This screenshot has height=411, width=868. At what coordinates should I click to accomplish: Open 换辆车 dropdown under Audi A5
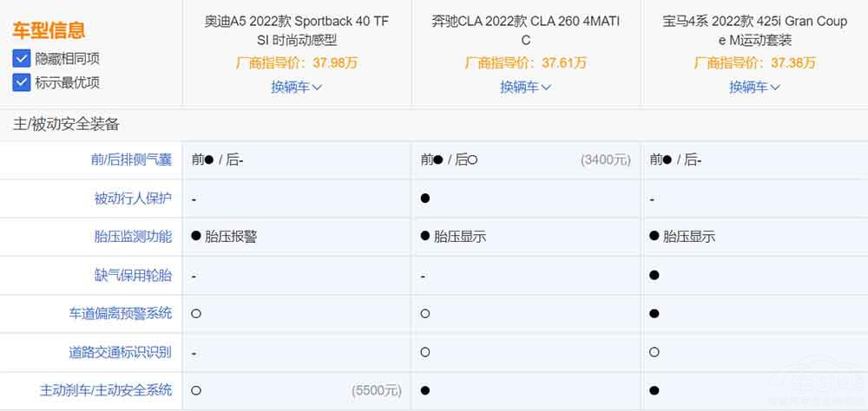296,87
